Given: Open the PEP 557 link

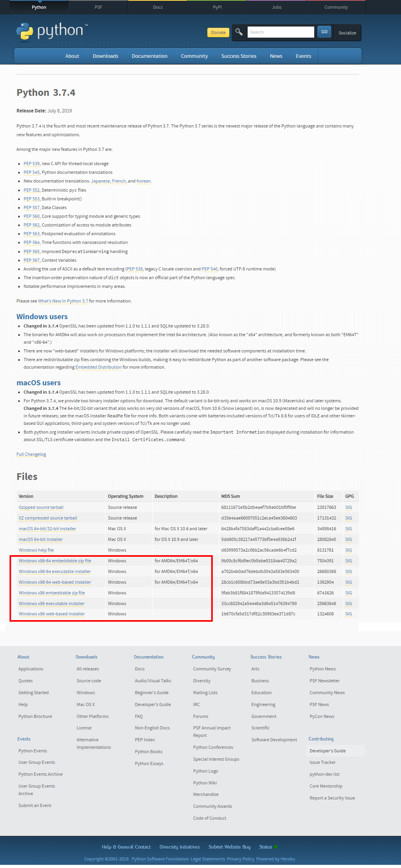Looking at the screenshot, I should [32, 207].
